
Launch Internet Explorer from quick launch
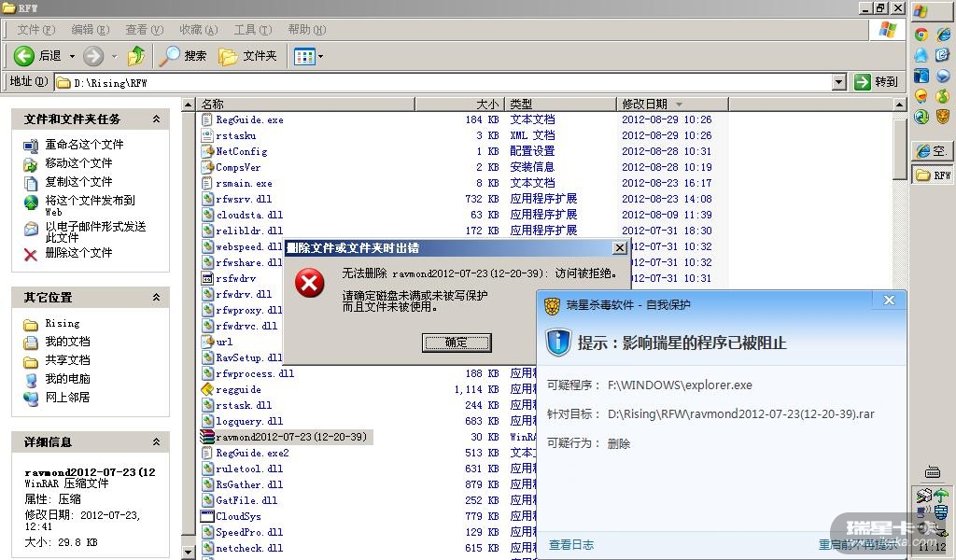tap(943, 35)
